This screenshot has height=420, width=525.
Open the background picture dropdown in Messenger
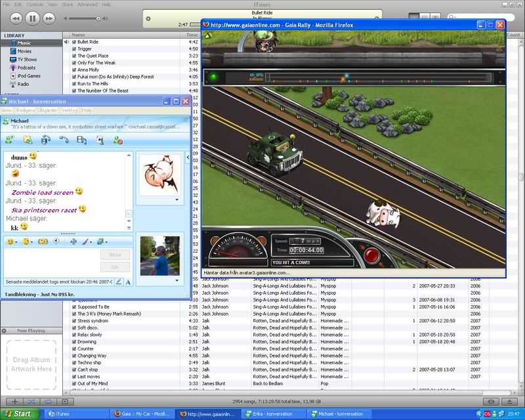[106, 242]
